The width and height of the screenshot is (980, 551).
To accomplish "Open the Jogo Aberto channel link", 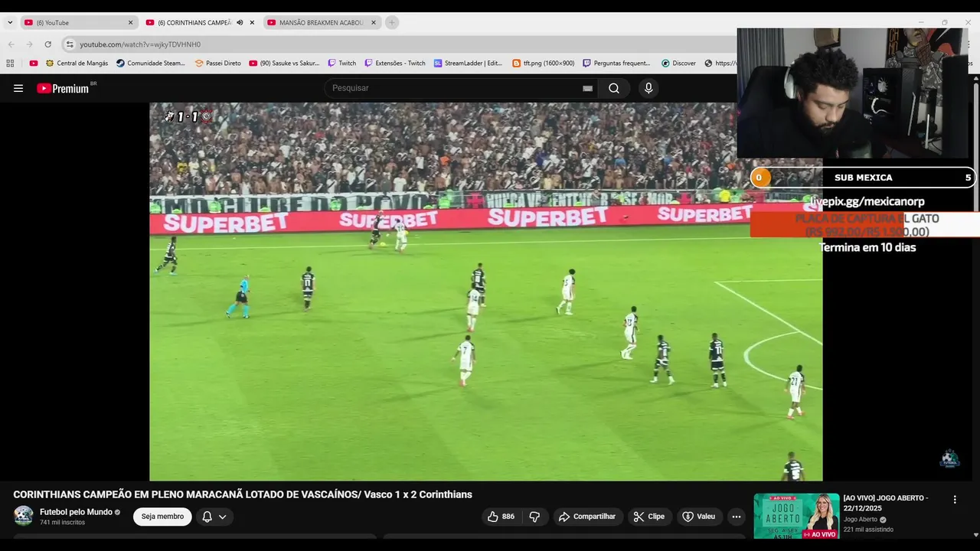I will point(861,520).
